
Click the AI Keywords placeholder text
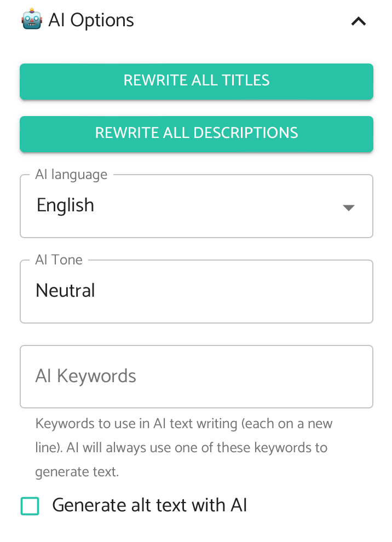pyautogui.click(x=86, y=376)
